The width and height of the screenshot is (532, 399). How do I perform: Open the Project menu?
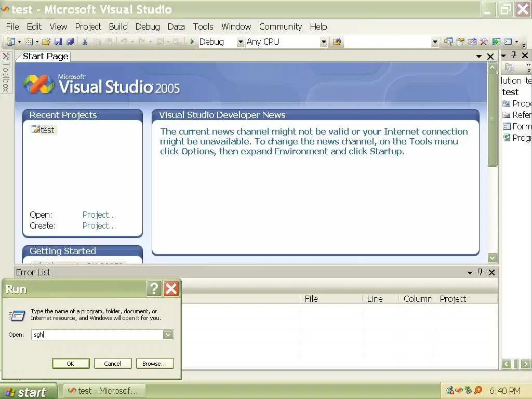point(88,26)
